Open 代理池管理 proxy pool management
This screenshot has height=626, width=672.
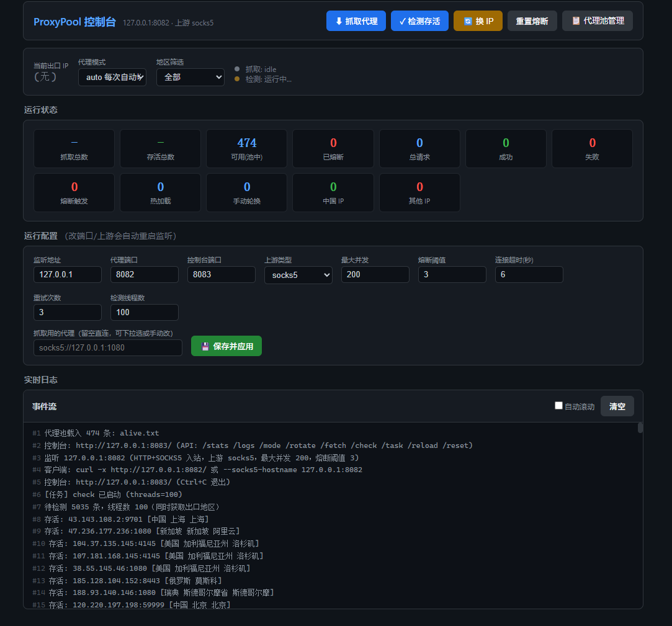point(598,21)
